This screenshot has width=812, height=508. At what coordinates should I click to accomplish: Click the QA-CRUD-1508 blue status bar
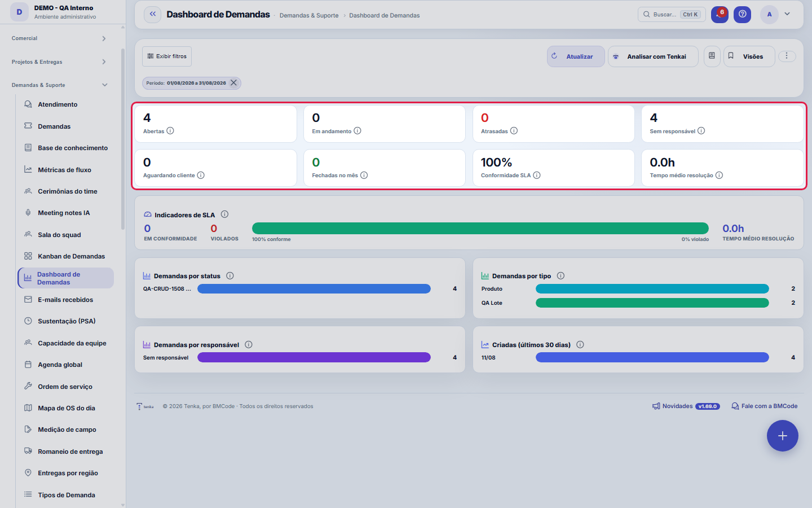pos(314,288)
